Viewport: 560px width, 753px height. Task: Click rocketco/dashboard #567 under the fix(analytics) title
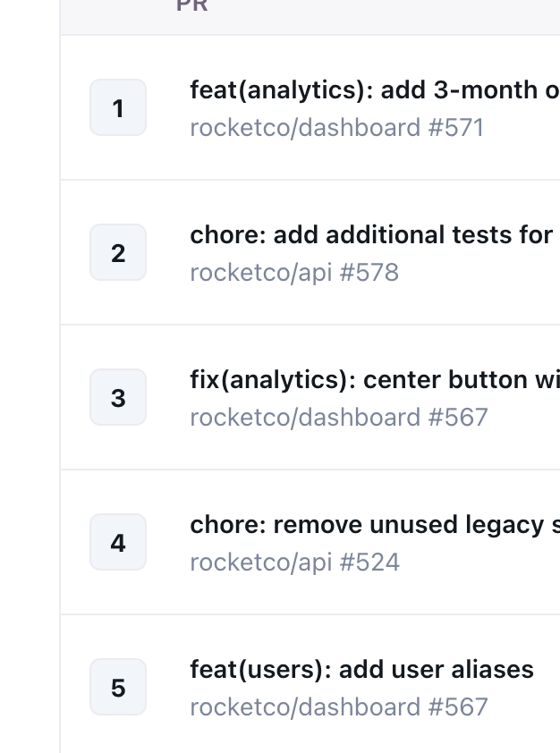click(x=339, y=418)
